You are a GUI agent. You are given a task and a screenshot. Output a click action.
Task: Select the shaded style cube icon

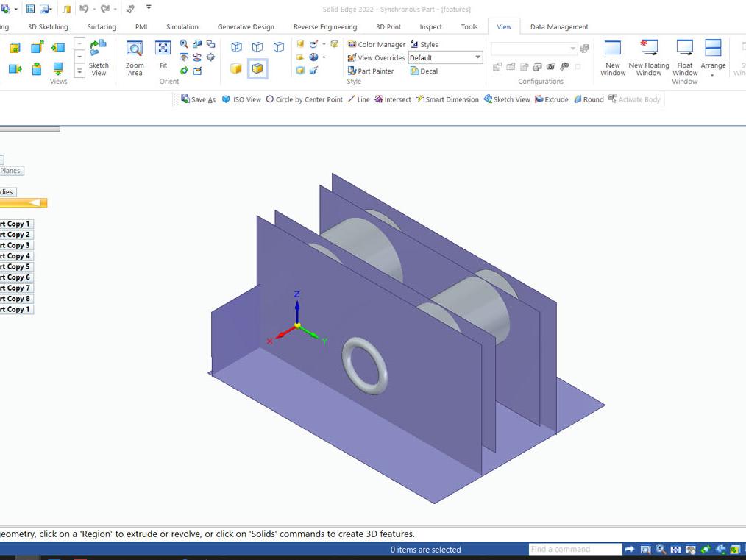(x=236, y=68)
